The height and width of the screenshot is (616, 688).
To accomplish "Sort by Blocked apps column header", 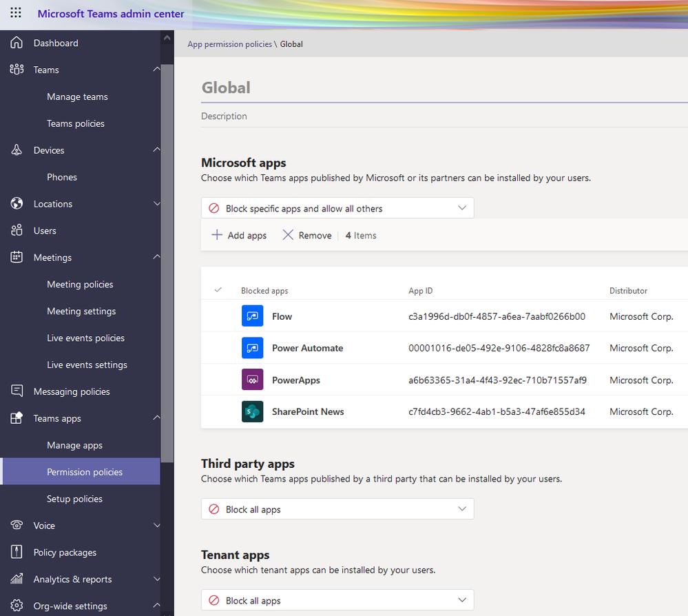I will pyautogui.click(x=264, y=291).
